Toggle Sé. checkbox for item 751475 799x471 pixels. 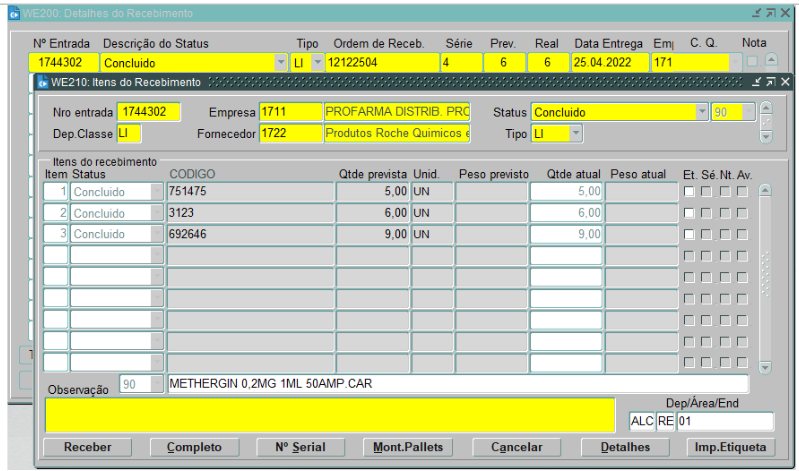pyautogui.click(x=706, y=192)
